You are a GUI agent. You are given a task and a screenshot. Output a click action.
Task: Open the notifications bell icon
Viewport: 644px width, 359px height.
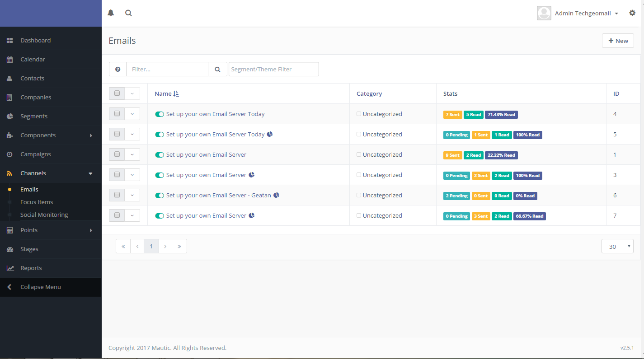click(111, 13)
